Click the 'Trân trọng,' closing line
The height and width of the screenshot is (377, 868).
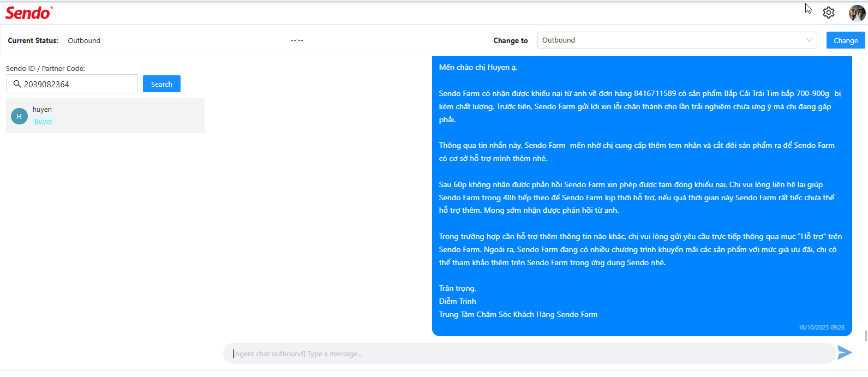click(x=458, y=288)
